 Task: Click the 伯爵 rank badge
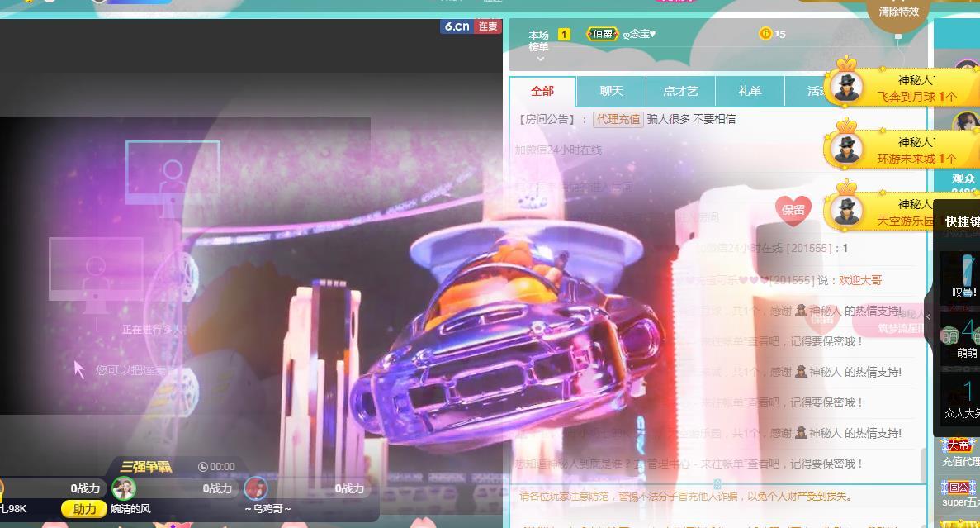[603, 34]
